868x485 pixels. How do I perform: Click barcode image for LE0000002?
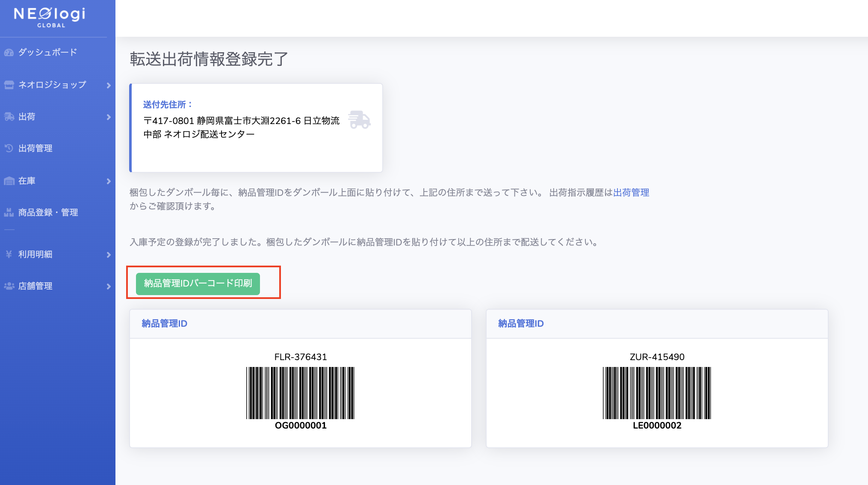point(657,393)
